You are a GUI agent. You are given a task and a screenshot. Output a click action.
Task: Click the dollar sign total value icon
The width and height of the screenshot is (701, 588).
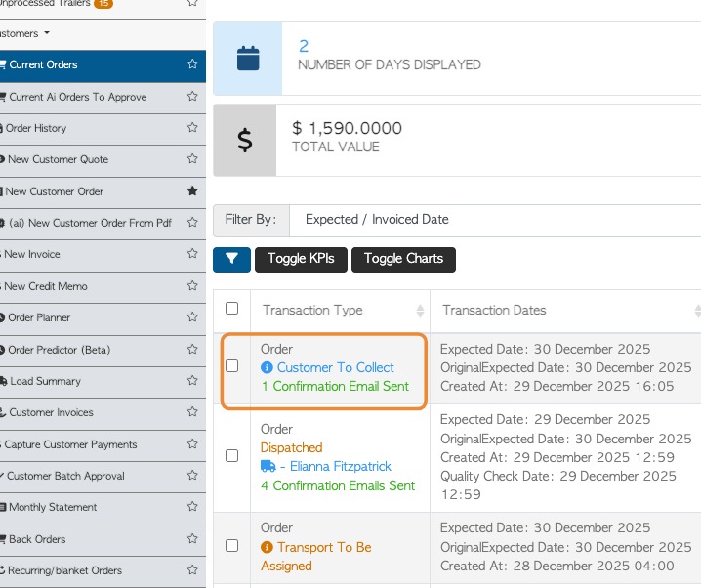click(245, 140)
